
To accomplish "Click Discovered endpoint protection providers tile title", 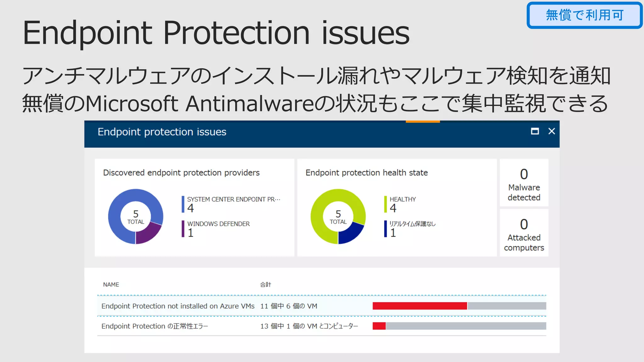I will [x=181, y=173].
